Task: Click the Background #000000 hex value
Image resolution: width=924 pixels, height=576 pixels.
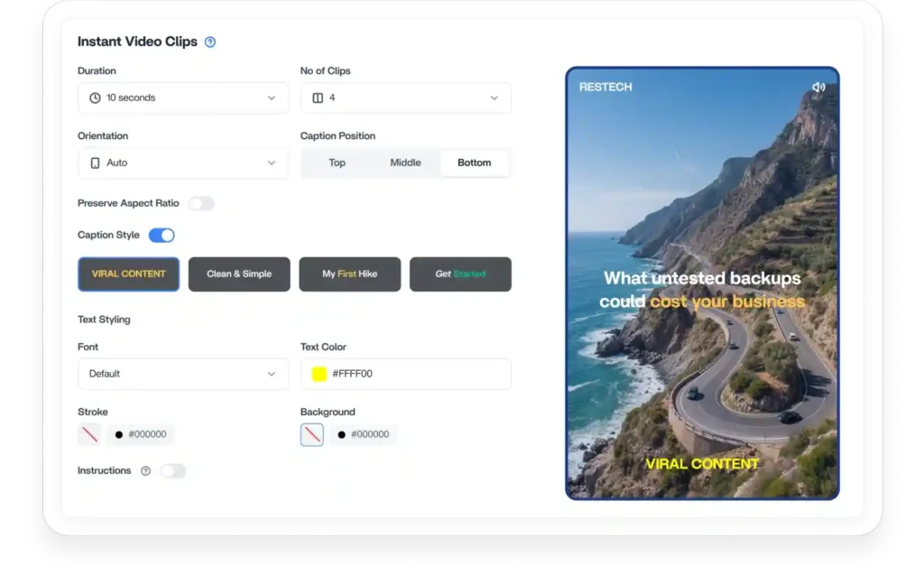Action: (x=370, y=434)
